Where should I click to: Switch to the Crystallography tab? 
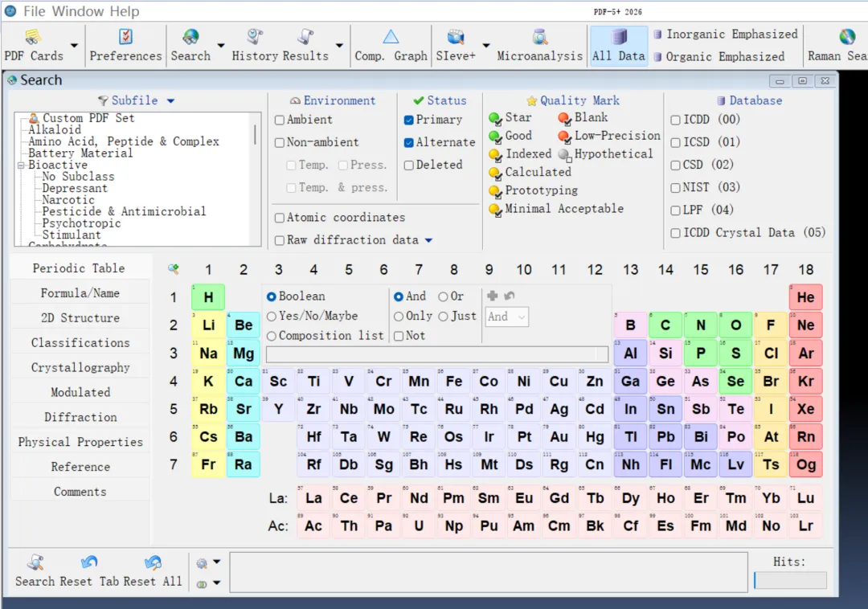tap(80, 368)
